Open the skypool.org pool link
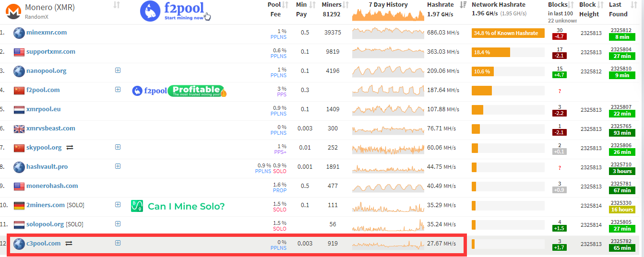The height and width of the screenshot is (257, 644). (x=44, y=148)
